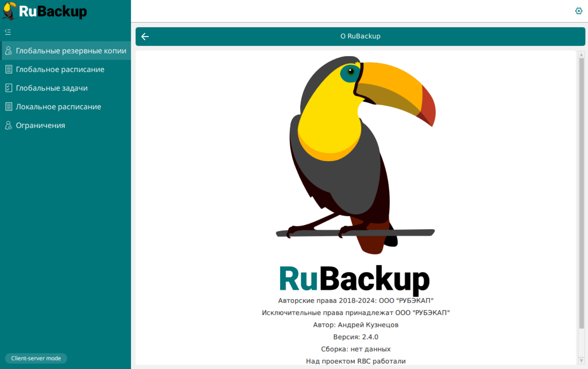Click the scrollbar down arrow

tap(581, 361)
